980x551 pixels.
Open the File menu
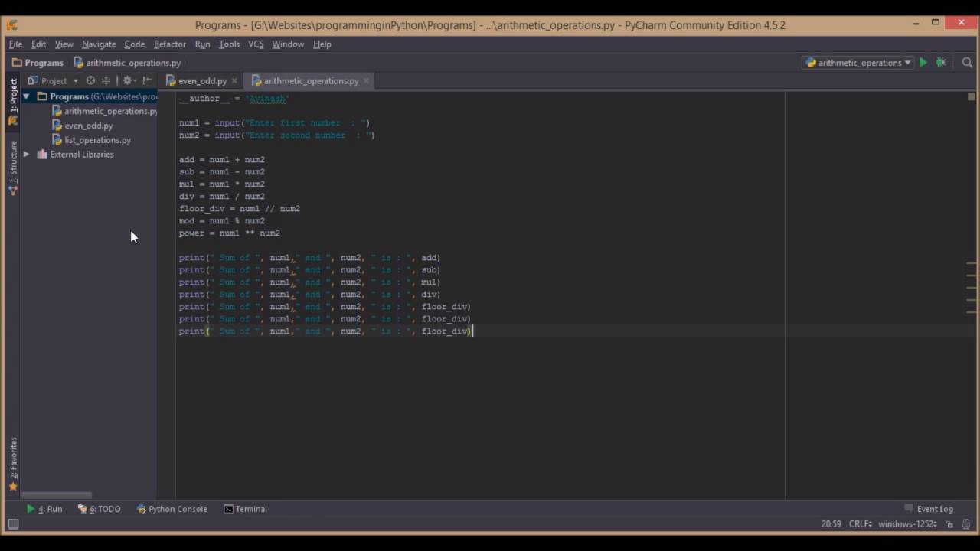[x=15, y=44]
